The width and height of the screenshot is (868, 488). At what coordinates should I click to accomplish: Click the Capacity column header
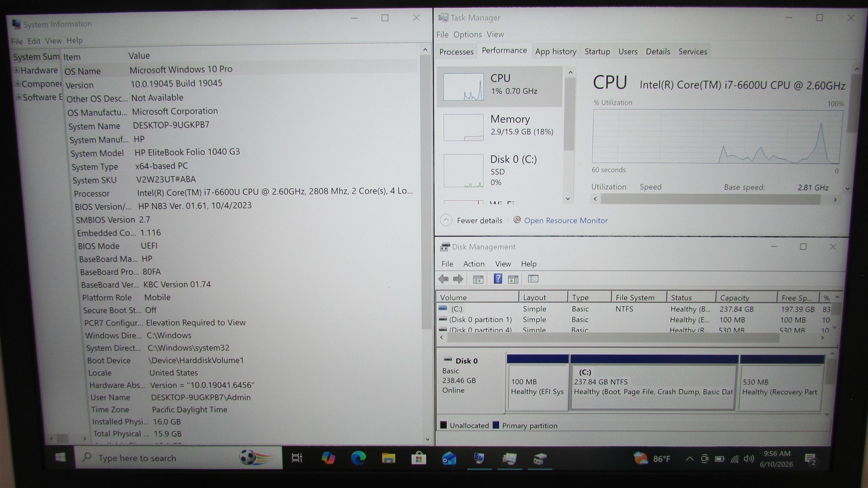746,298
